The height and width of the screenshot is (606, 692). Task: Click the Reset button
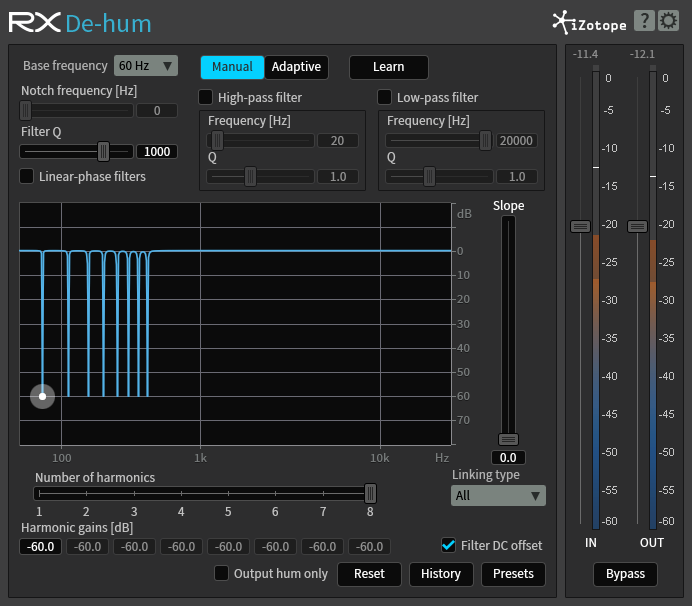pos(369,574)
